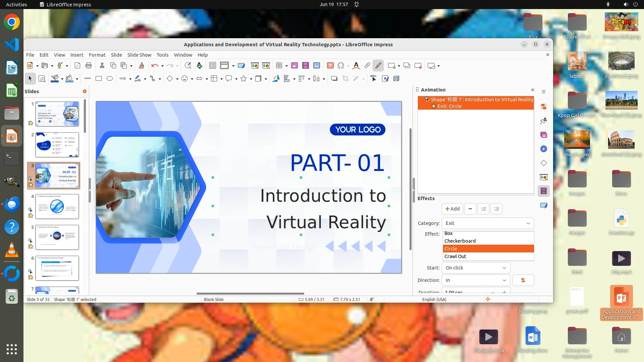Open the sidebar Properties deck
Viewport: 644px width, 362px height.
[544, 107]
